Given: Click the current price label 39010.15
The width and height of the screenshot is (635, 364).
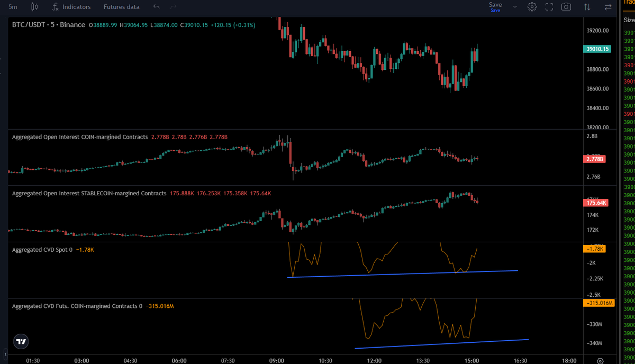Looking at the screenshot, I should pos(597,49).
